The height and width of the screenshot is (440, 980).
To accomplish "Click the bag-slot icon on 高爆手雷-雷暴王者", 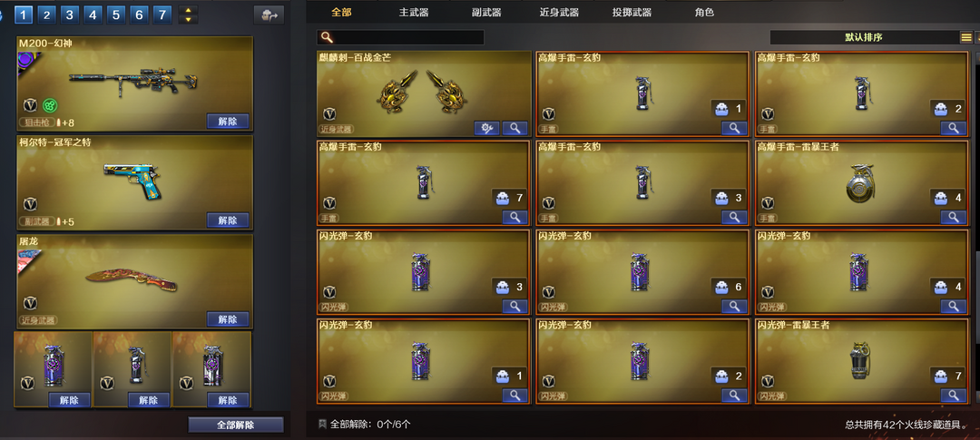I will [941, 198].
